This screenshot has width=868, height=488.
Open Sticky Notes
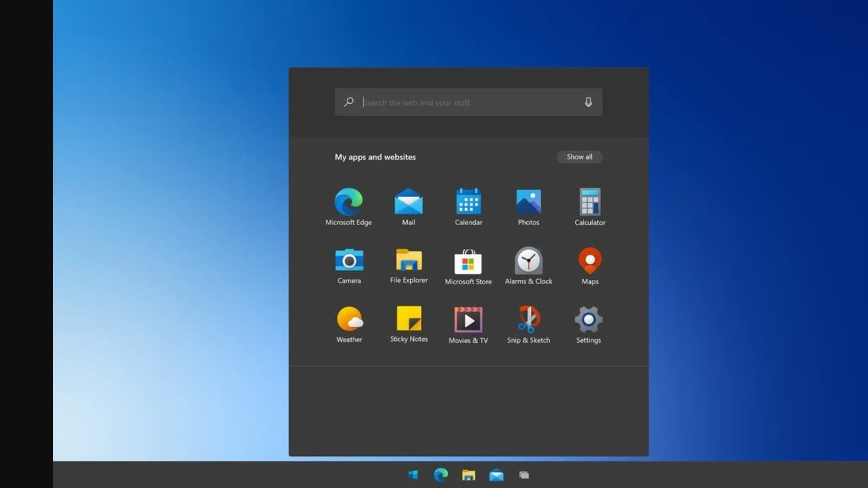tap(409, 325)
